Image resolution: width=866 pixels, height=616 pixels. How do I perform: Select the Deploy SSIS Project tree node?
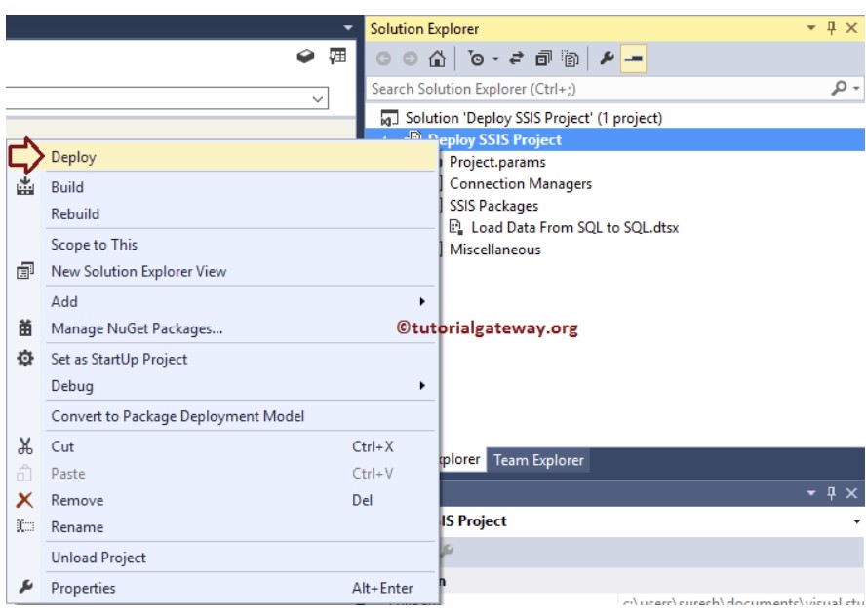coord(494,140)
